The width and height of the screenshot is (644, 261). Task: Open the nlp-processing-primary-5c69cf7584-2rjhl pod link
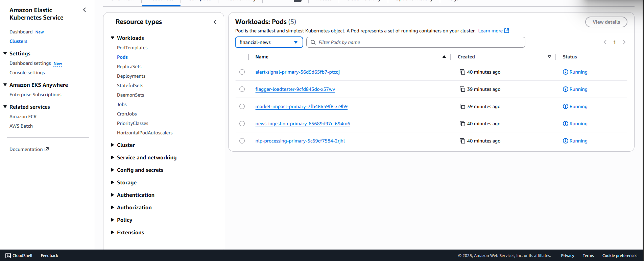300,141
